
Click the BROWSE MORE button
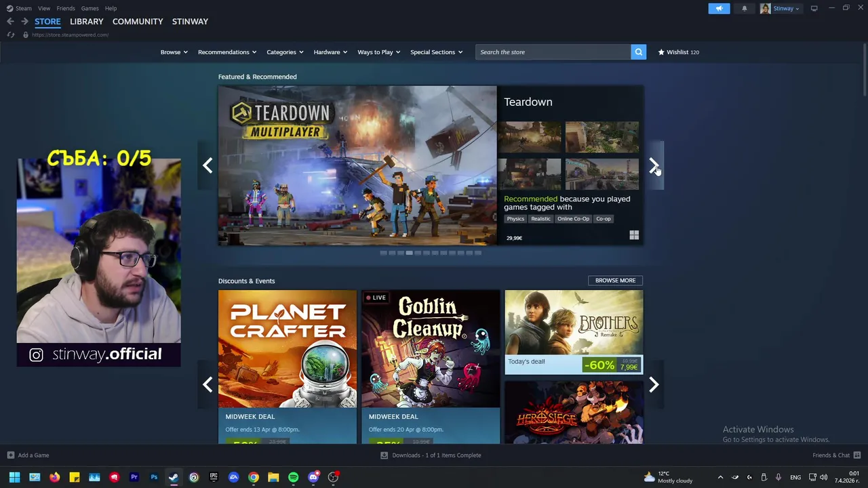point(615,281)
